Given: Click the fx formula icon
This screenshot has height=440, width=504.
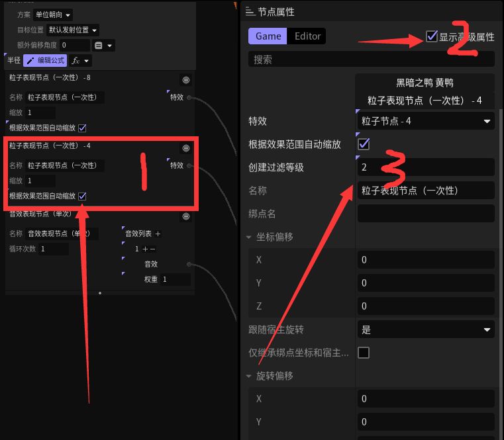Looking at the screenshot, I should coord(76,60).
